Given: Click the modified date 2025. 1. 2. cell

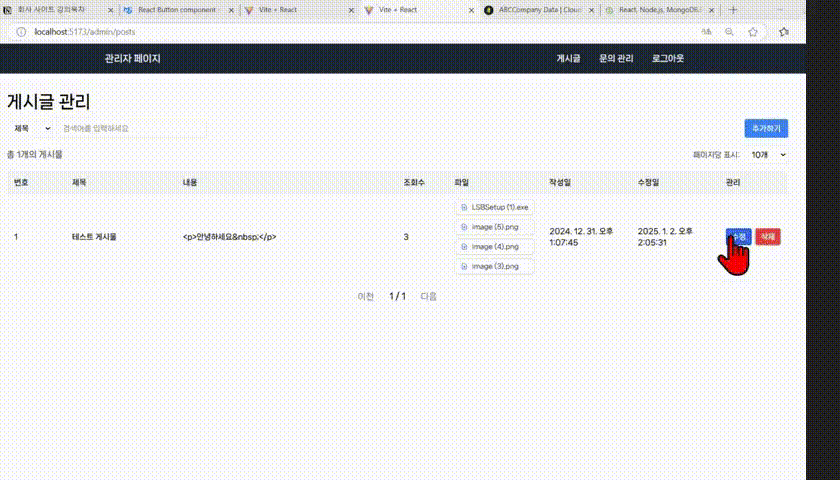Looking at the screenshot, I should pyautogui.click(x=665, y=237).
